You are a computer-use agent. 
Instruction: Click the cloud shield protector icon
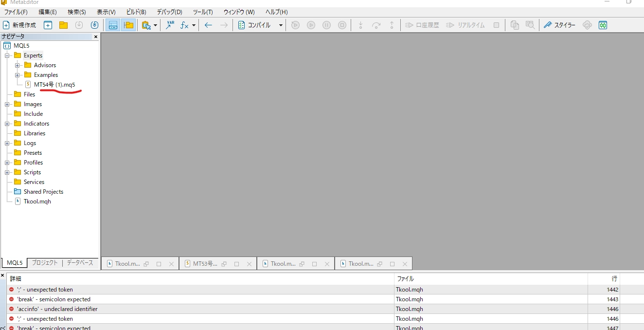(587, 25)
